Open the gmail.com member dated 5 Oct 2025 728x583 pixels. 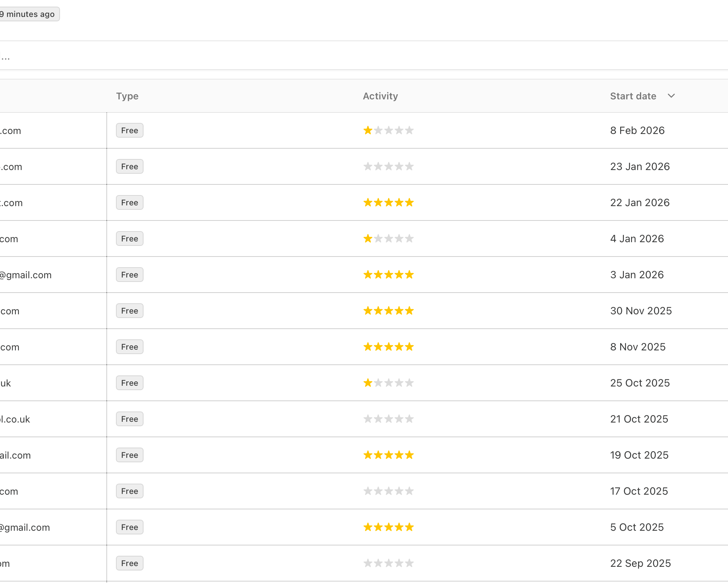pos(25,527)
